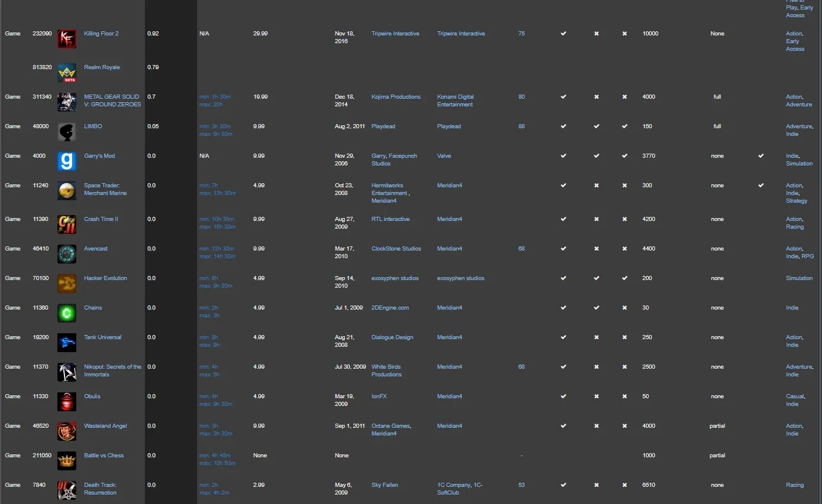Click the IonFX developer link

tap(379, 396)
